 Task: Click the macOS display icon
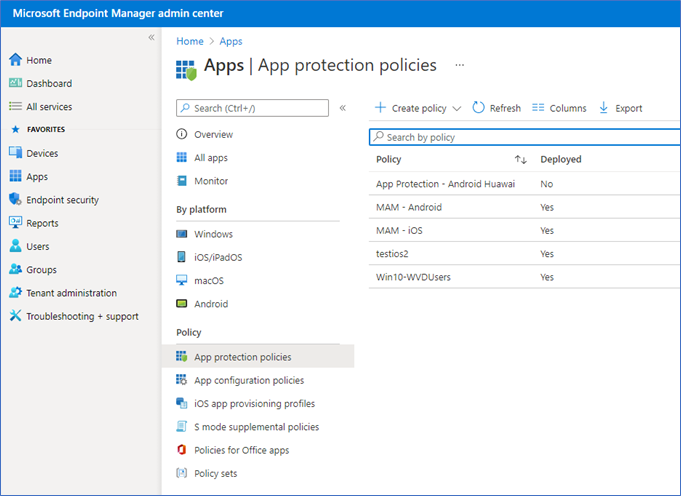(182, 280)
